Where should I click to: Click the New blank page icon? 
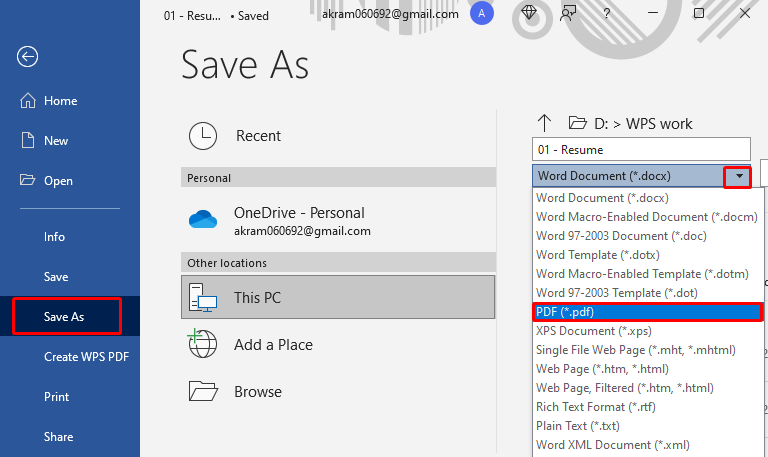click(28, 141)
